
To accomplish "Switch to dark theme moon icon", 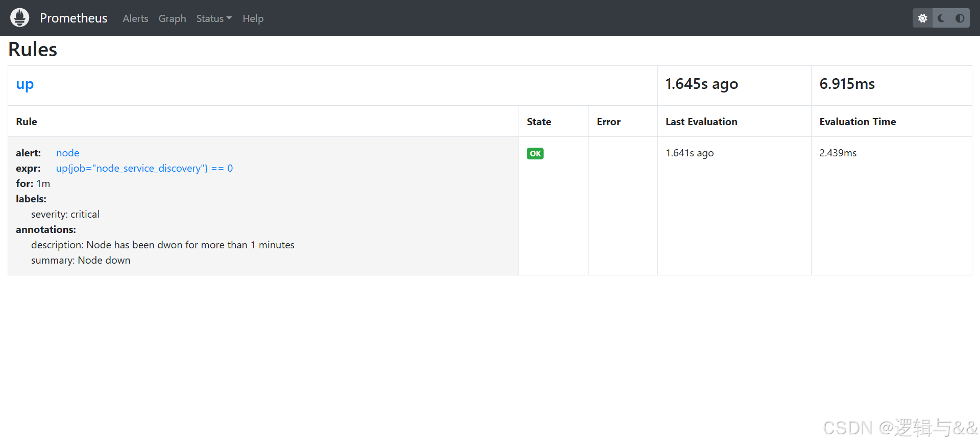I will [x=941, y=18].
